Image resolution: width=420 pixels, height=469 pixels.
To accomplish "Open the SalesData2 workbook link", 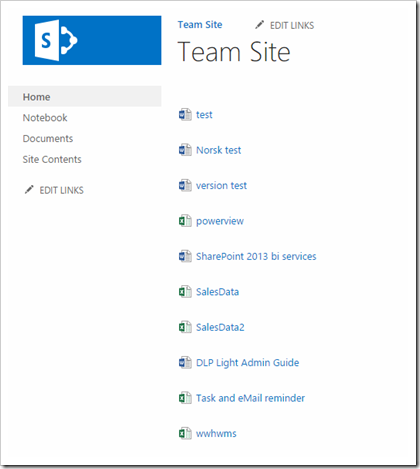I will [220, 327].
